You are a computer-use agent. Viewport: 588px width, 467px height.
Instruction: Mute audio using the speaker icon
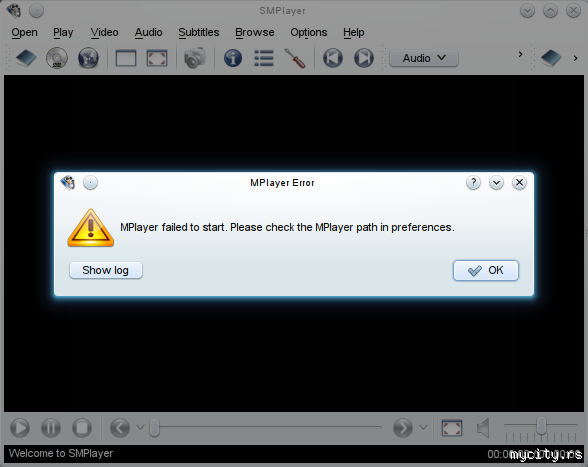click(483, 428)
